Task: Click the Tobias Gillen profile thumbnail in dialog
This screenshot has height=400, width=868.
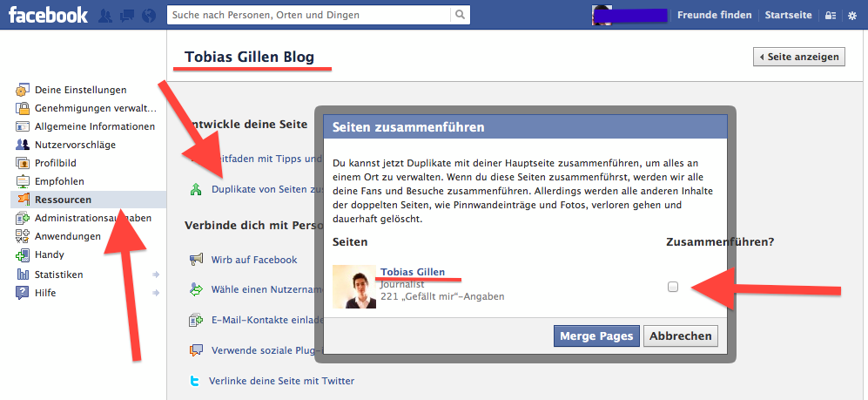Action: [x=354, y=287]
